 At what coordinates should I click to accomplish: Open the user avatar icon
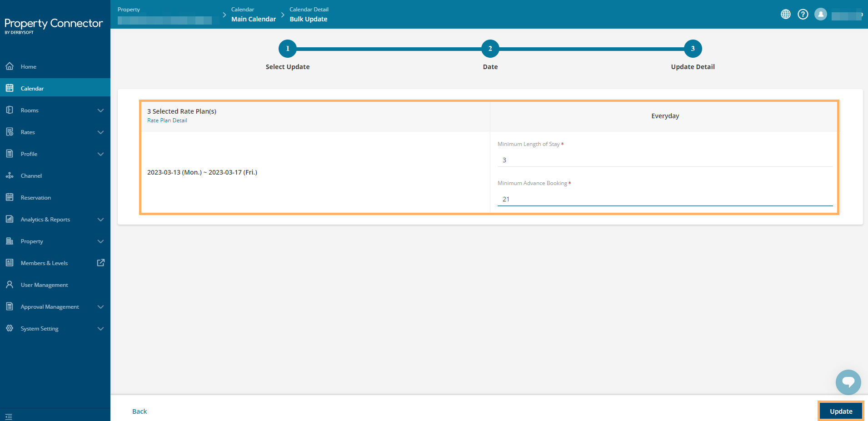pyautogui.click(x=821, y=14)
